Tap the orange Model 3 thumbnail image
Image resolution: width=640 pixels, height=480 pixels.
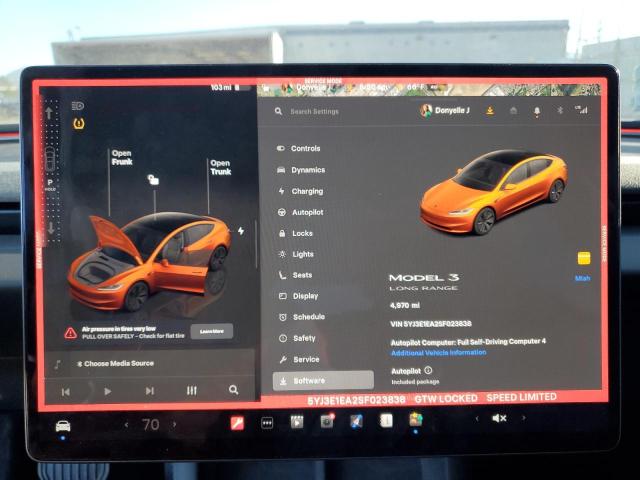click(493, 192)
